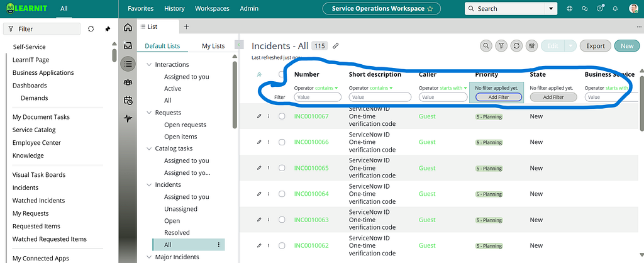Click the Export button
This screenshot has width=644, height=263.
click(595, 46)
